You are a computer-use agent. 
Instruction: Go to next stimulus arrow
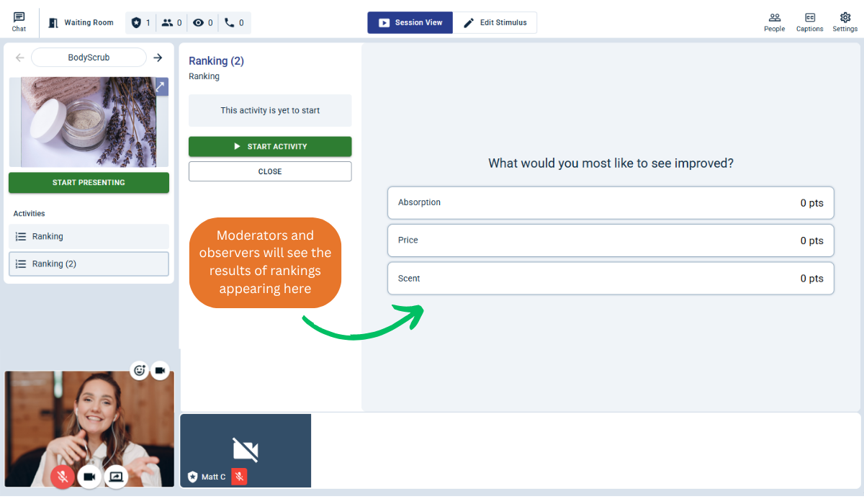point(158,58)
